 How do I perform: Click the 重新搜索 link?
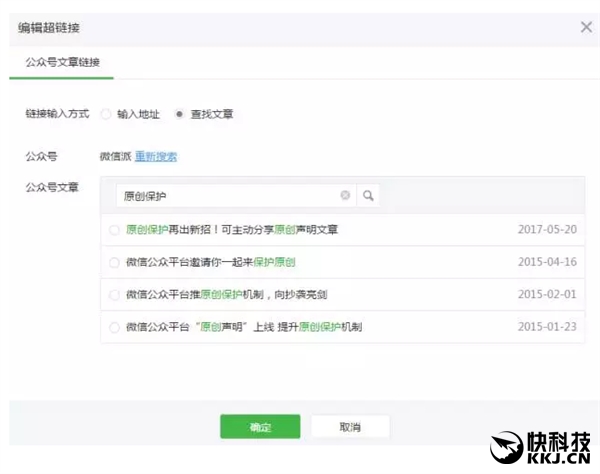pos(156,156)
